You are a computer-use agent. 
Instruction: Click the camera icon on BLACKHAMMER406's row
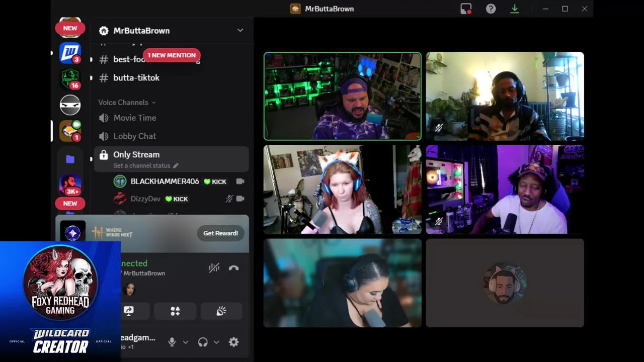click(240, 182)
